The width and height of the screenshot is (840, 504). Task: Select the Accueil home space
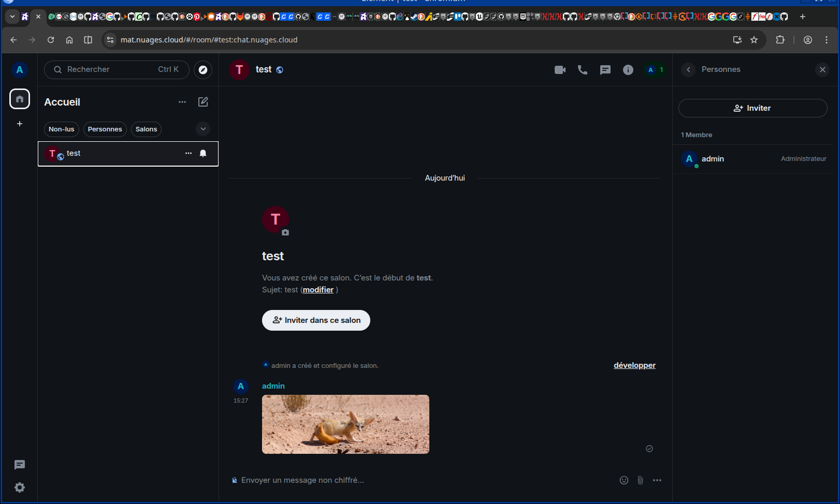[x=20, y=99]
